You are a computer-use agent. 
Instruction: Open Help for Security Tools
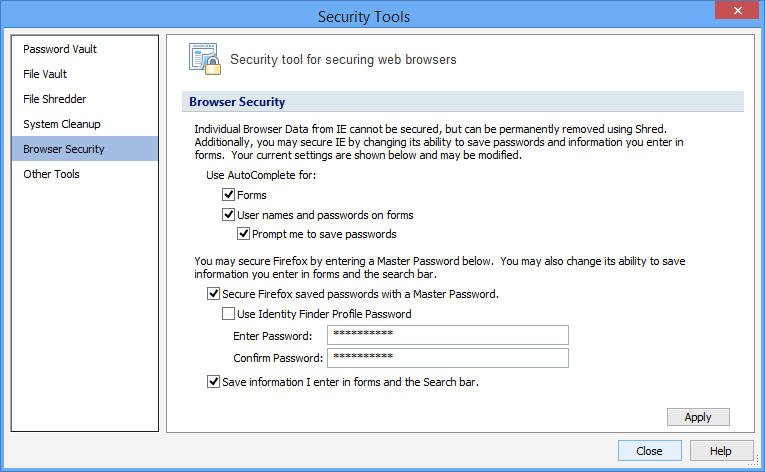721,451
